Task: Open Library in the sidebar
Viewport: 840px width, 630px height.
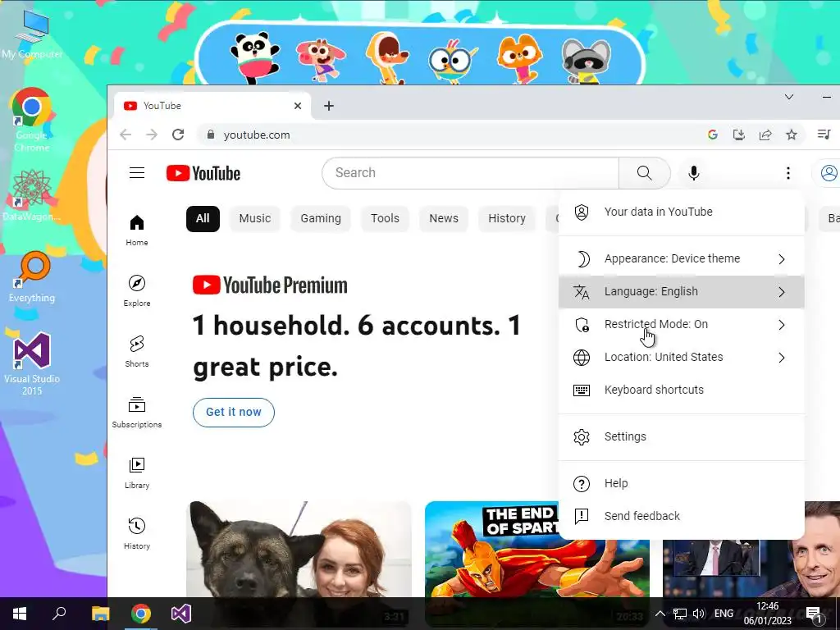Action: tap(137, 473)
